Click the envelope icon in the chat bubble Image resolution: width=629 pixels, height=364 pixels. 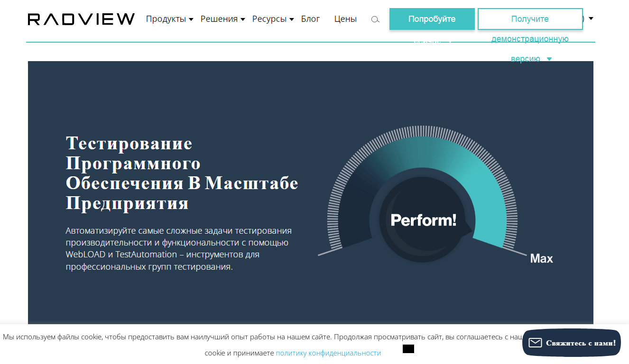tap(536, 342)
